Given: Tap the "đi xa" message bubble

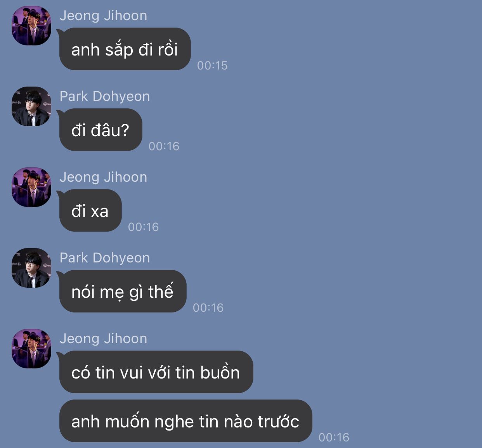Looking at the screenshot, I should 90,210.
